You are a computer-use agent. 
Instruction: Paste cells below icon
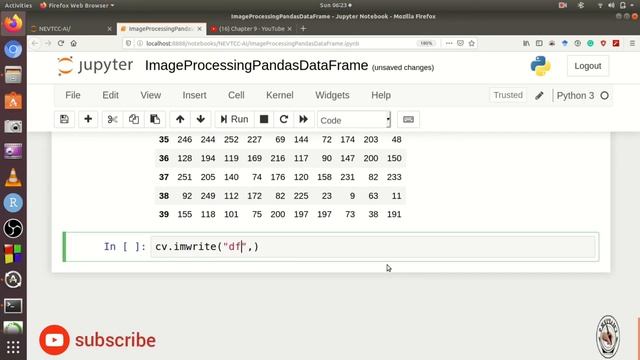tap(155, 119)
